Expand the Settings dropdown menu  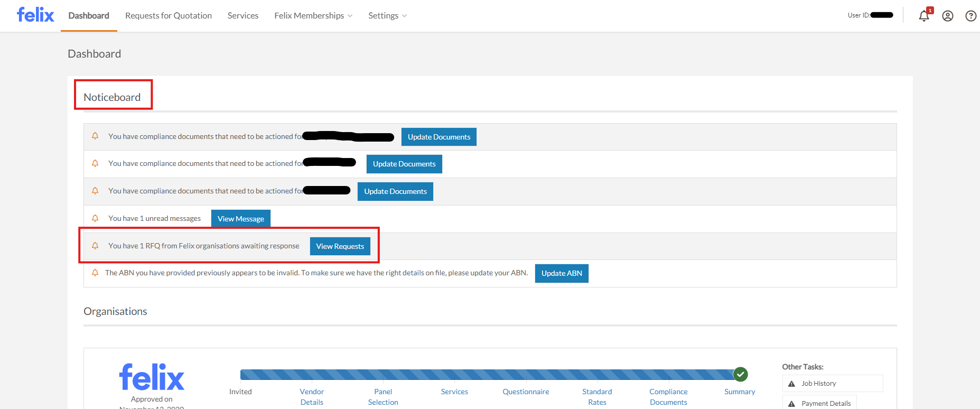[x=387, y=16]
